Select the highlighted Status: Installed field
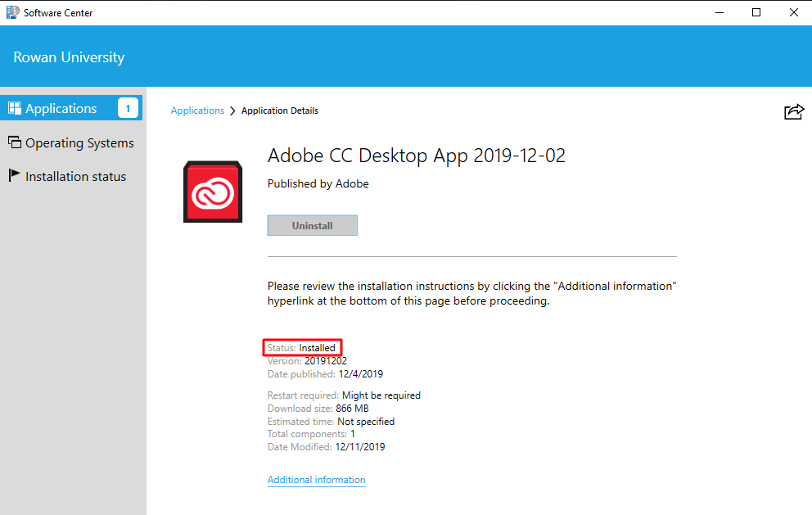 point(302,347)
